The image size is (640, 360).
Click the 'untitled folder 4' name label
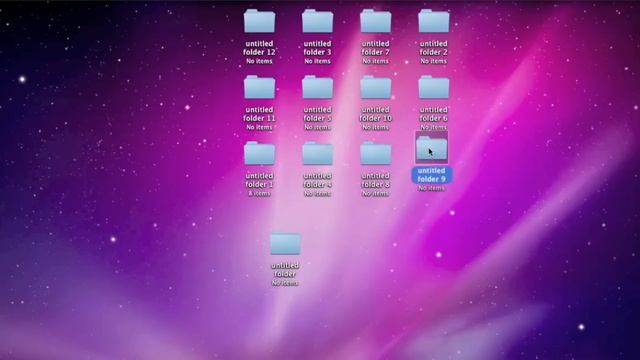click(x=317, y=180)
